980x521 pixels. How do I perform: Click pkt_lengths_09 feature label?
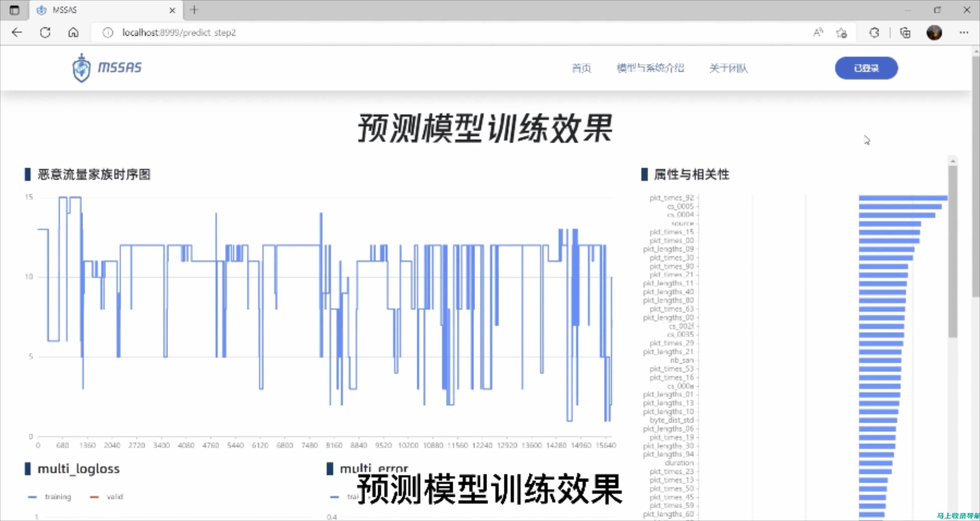coord(668,249)
